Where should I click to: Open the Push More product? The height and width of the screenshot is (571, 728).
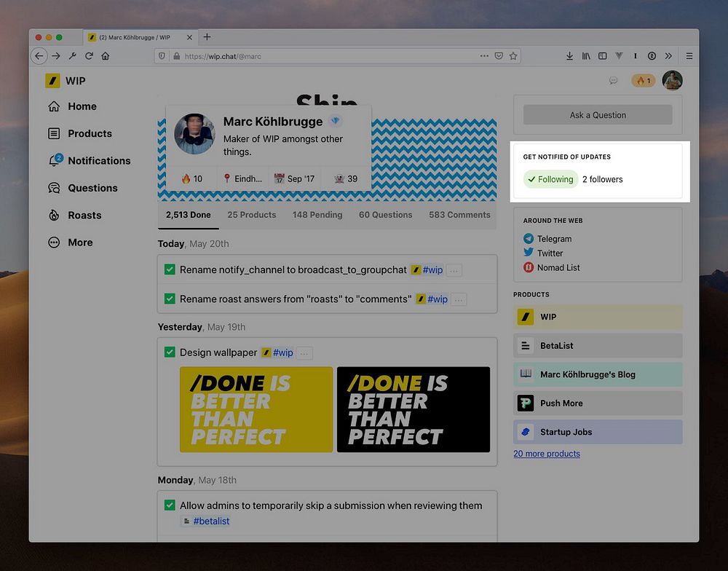[598, 403]
